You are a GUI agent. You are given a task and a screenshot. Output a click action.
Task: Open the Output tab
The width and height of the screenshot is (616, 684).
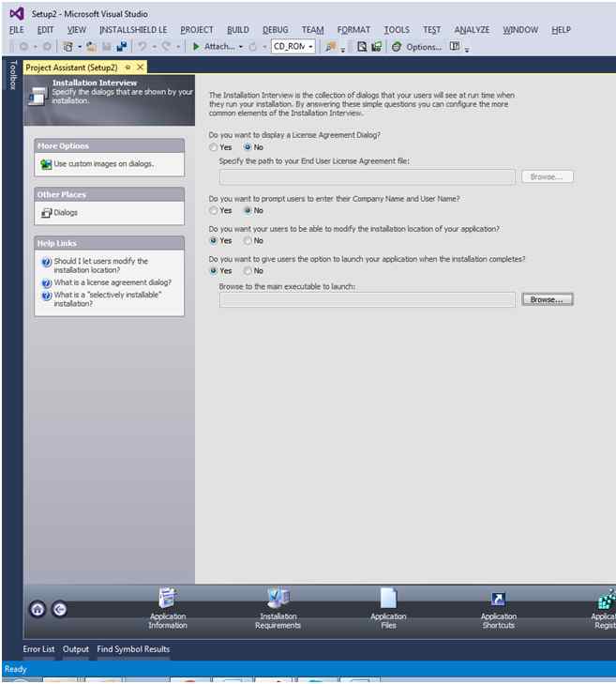click(x=75, y=649)
